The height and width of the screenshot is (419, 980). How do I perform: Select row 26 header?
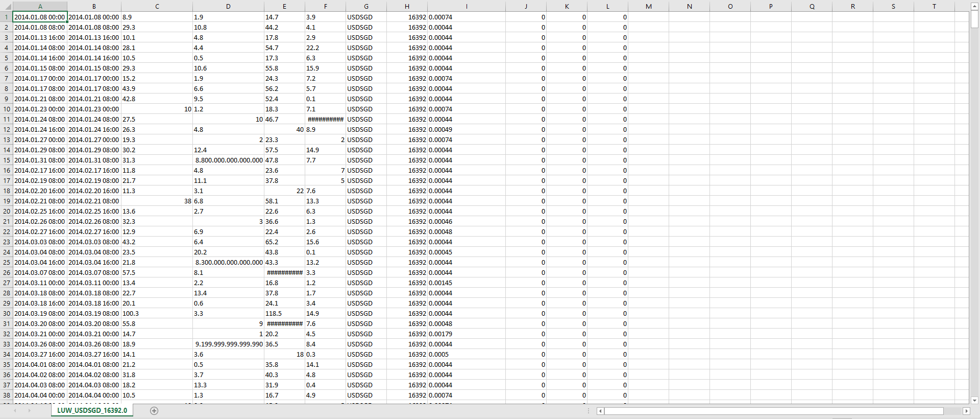[x=6, y=272]
